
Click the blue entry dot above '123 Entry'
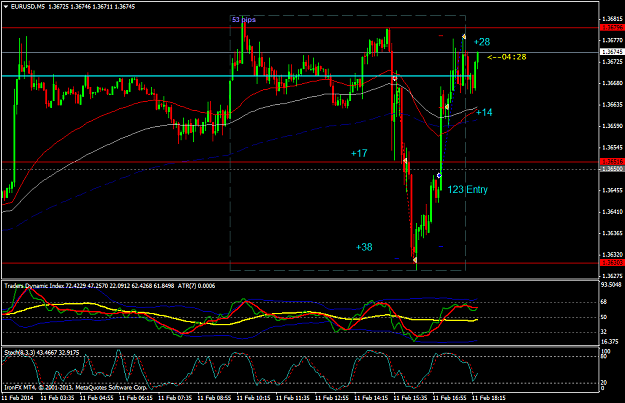[x=439, y=175]
